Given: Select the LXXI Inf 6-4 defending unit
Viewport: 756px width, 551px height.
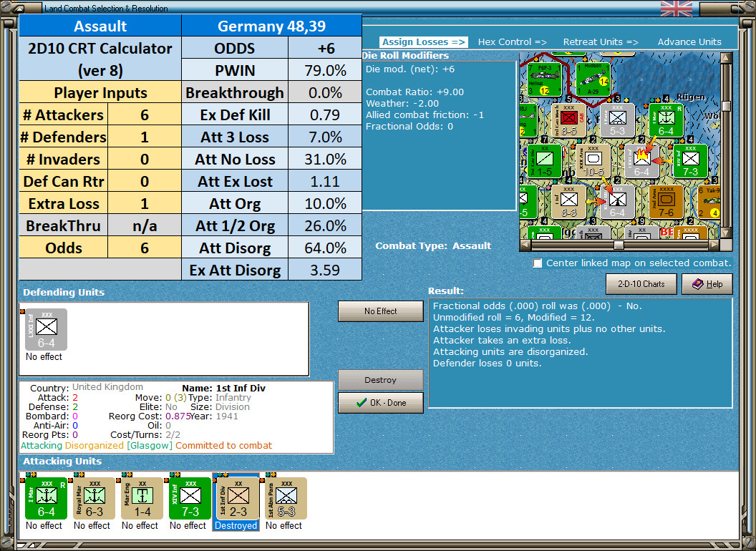Looking at the screenshot, I should (x=46, y=330).
